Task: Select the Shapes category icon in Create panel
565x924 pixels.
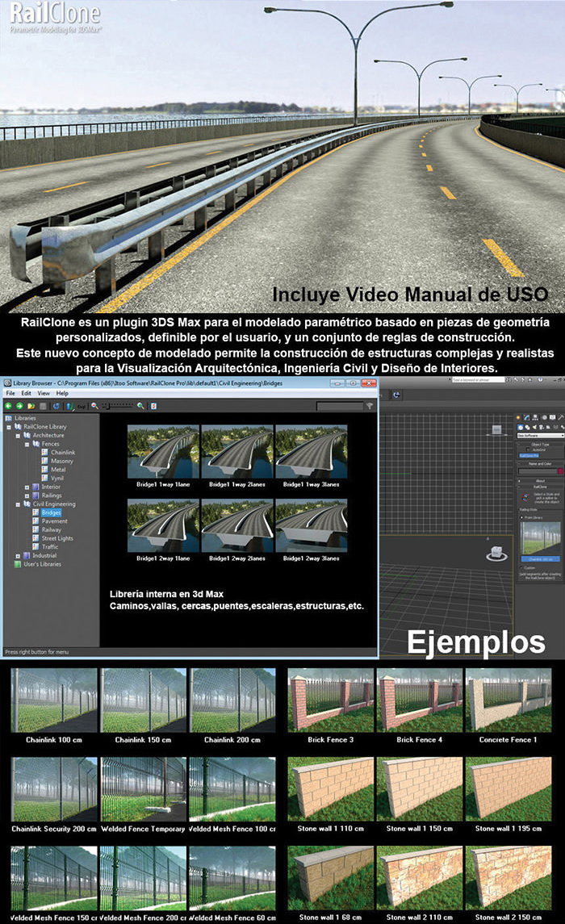Action: 527,427
